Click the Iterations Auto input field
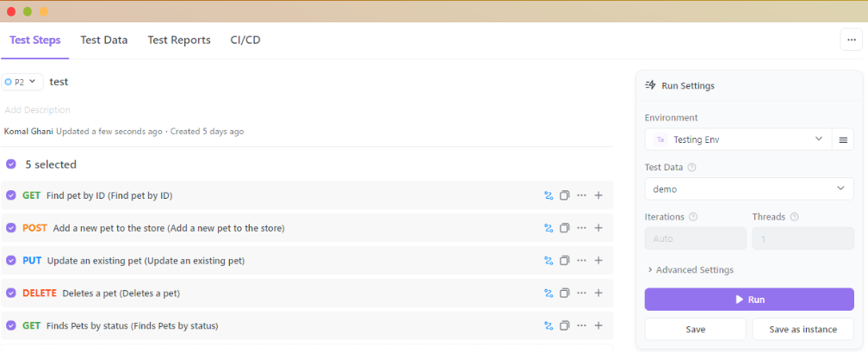The height and width of the screenshot is (352, 868). [x=695, y=239]
